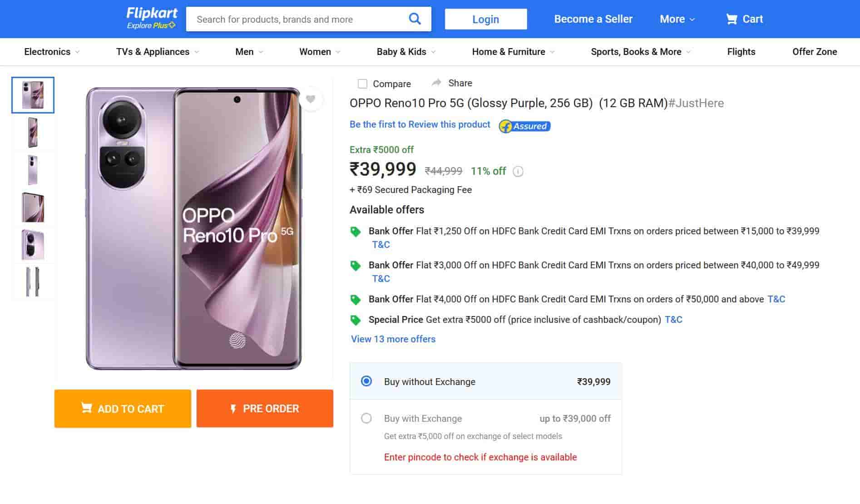The height and width of the screenshot is (504, 860).
Task: Click the search magnifier icon
Action: (x=415, y=19)
